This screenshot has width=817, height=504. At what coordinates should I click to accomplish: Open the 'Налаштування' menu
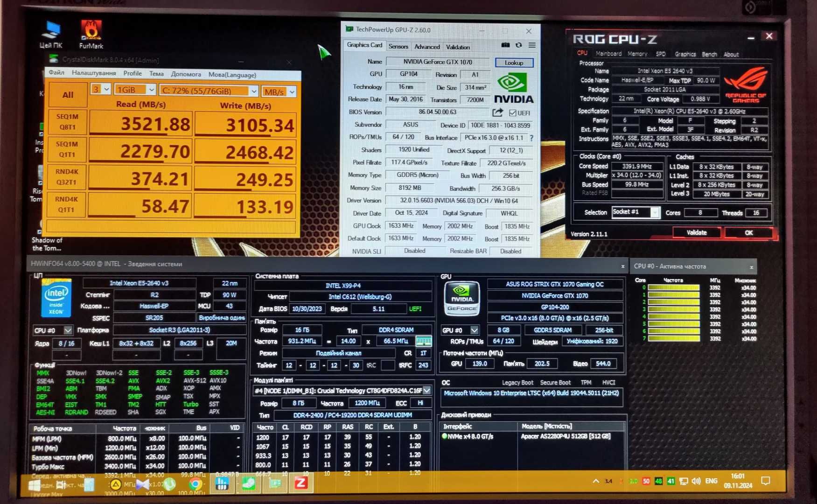click(x=94, y=73)
